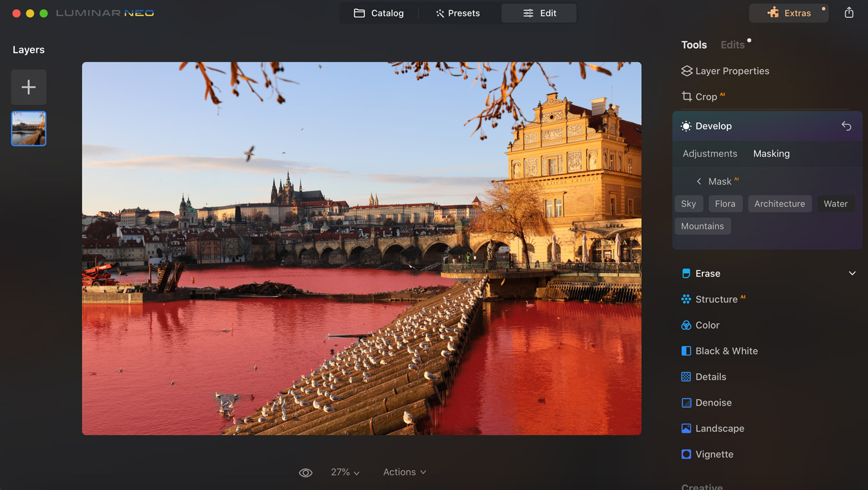Open the Vignette tool
Viewport: 868px width, 490px height.
tap(713, 454)
